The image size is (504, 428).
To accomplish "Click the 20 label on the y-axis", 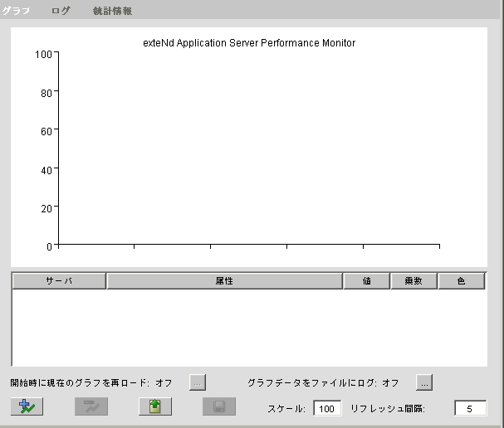I will [46, 209].
